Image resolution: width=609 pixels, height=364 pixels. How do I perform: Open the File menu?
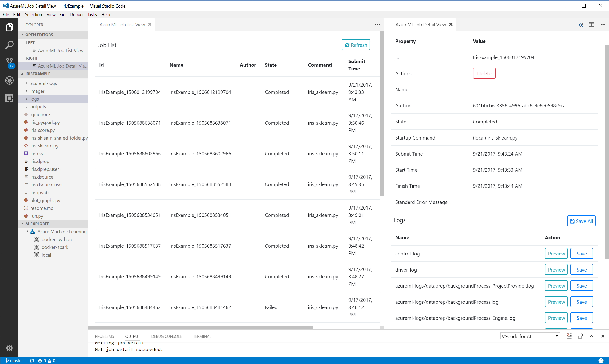tap(6, 14)
